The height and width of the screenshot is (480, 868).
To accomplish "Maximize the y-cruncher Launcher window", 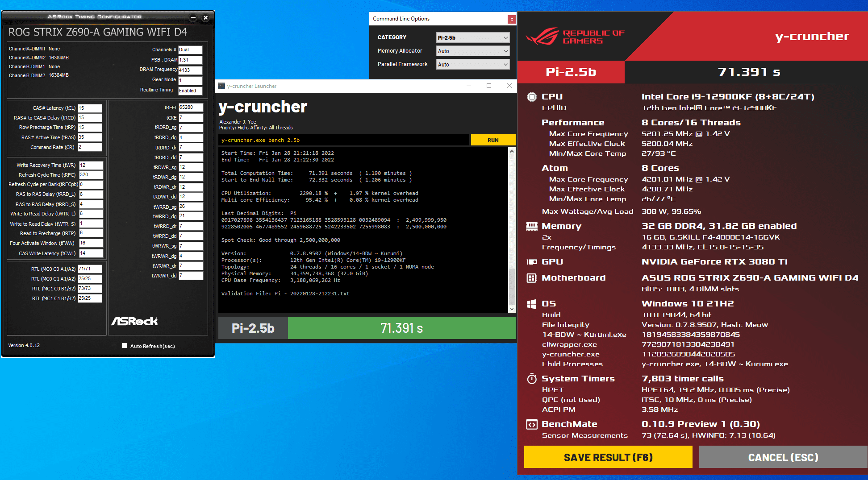I will [x=489, y=86].
